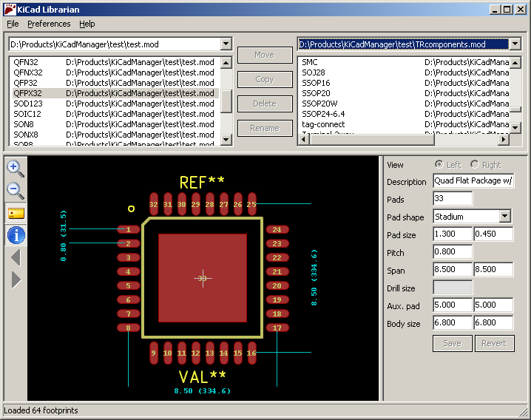Select SON8 footprint row
This screenshot has height=420, width=531.
115,124
